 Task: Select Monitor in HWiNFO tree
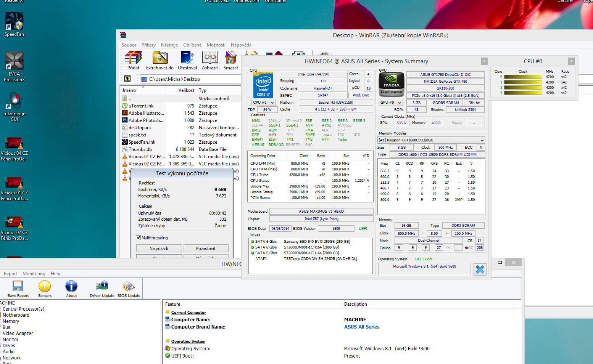pos(11,340)
